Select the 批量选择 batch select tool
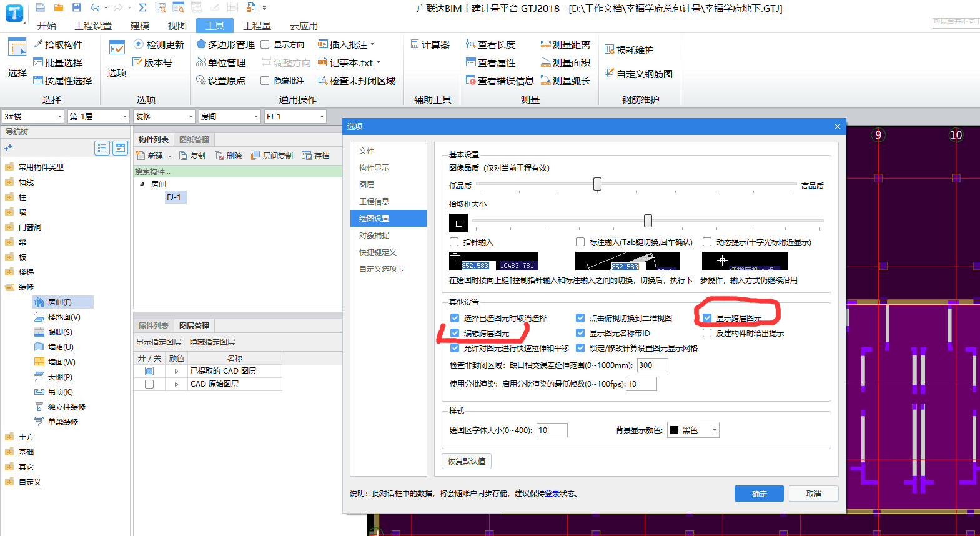Image resolution: width=980 pixels, height=536 pixels. (58, 62)
